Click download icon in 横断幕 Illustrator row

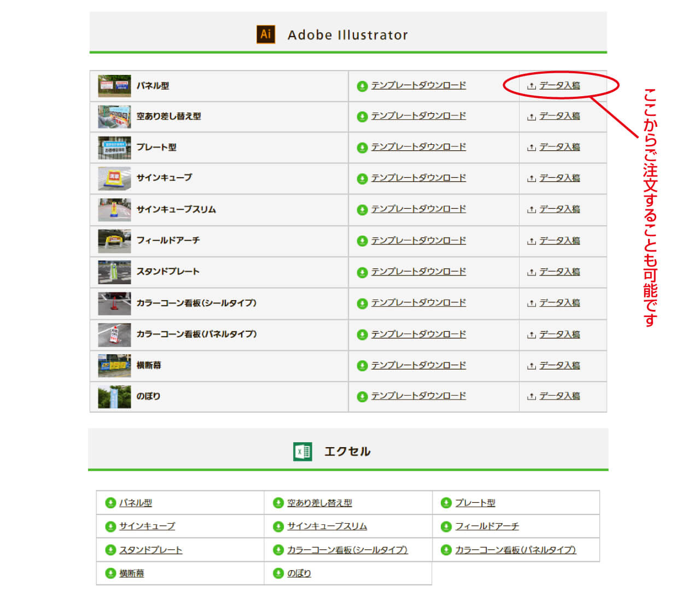[362, 366]
